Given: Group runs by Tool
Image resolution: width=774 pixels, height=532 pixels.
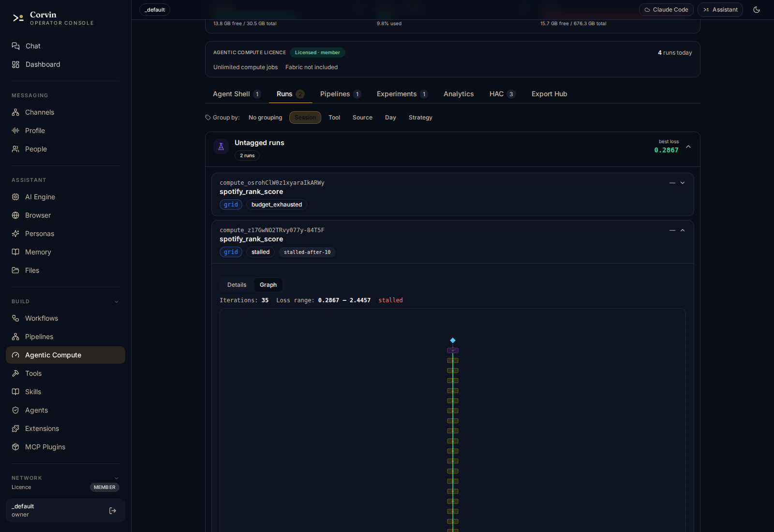Looking at the screenshot, I should [x=334, y=118].
